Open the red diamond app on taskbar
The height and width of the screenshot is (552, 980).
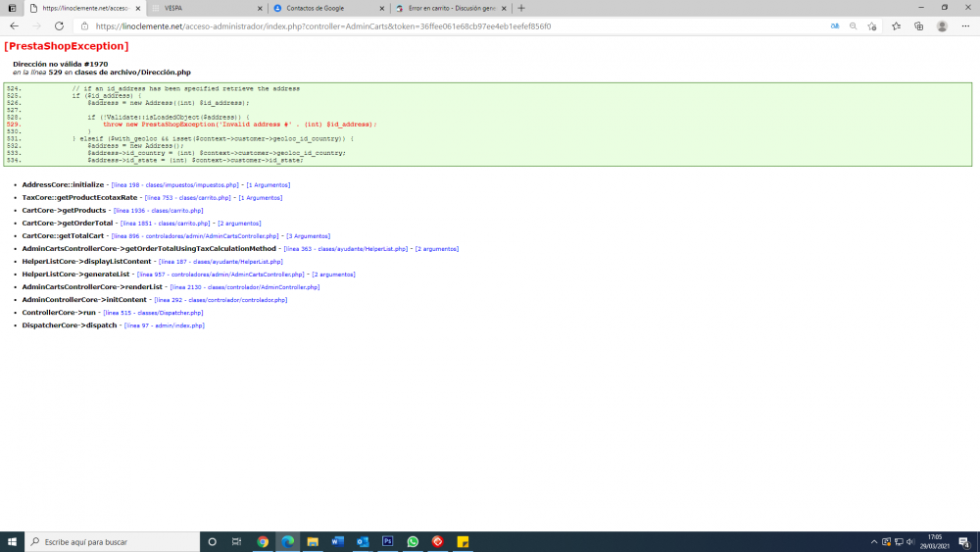(437, 541)
